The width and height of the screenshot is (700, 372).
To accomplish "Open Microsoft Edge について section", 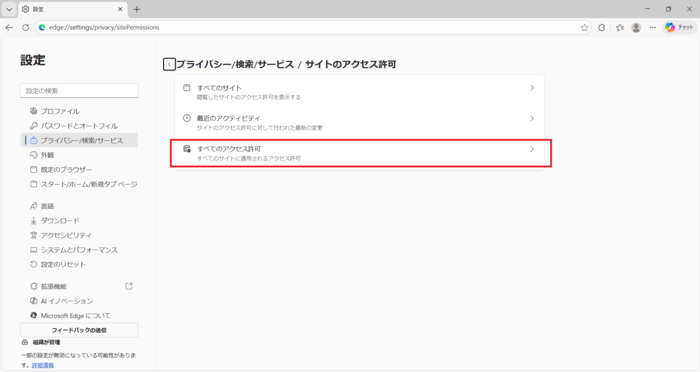I will [79, 315].
